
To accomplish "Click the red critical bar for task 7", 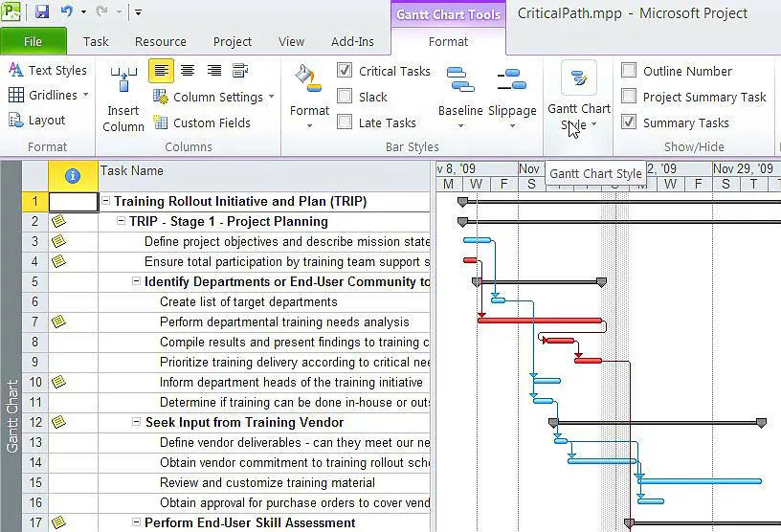I will (x=540, y=321).
